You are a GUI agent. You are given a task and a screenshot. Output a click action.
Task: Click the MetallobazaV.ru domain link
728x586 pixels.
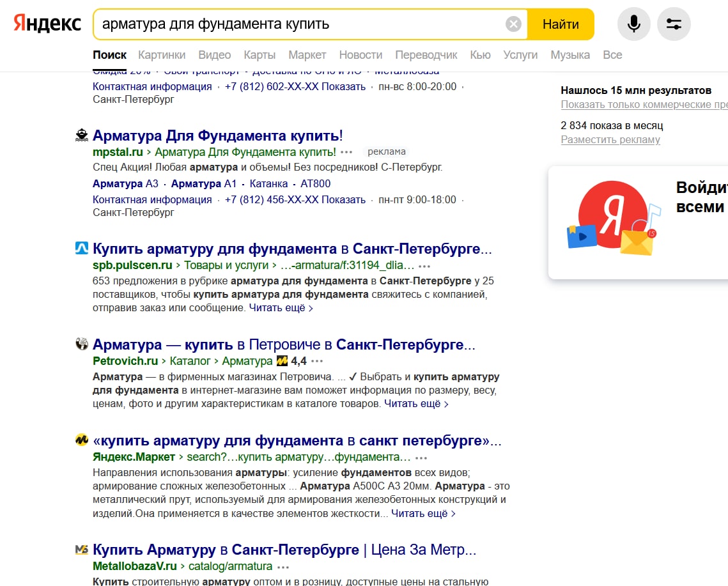(135, 566)
